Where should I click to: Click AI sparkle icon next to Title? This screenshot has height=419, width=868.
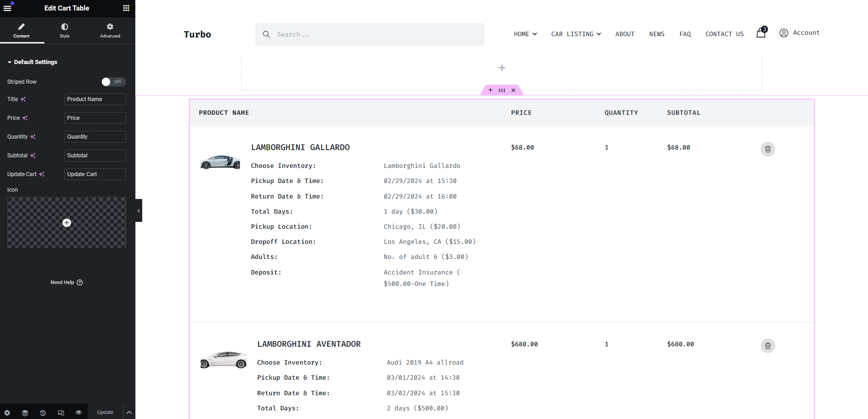[23, 99]
